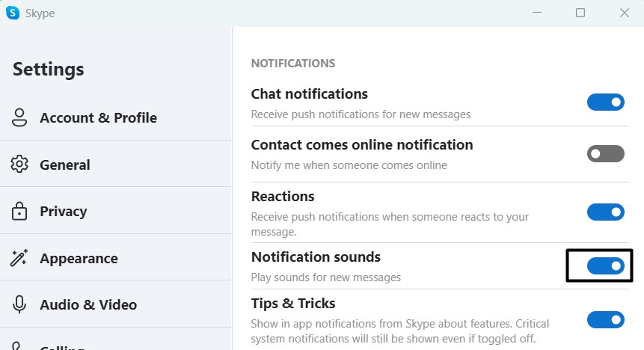
Task: Click the Appearance magic wand icon
Action: tap(19, 259)
